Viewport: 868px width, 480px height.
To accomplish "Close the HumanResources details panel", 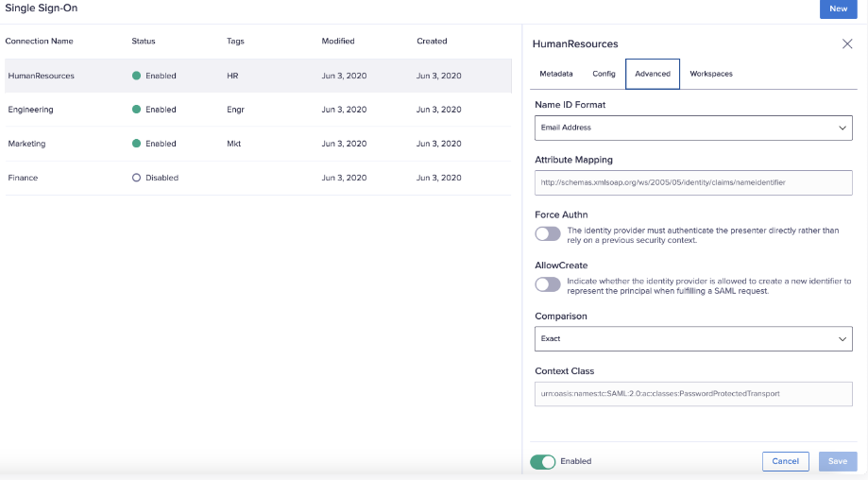I will [x=846, y=43].
